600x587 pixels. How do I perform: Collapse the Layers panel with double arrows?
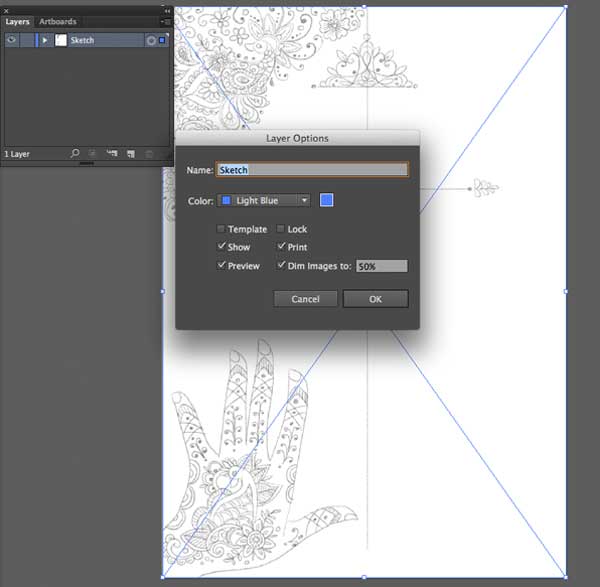(x=167, y=11)
